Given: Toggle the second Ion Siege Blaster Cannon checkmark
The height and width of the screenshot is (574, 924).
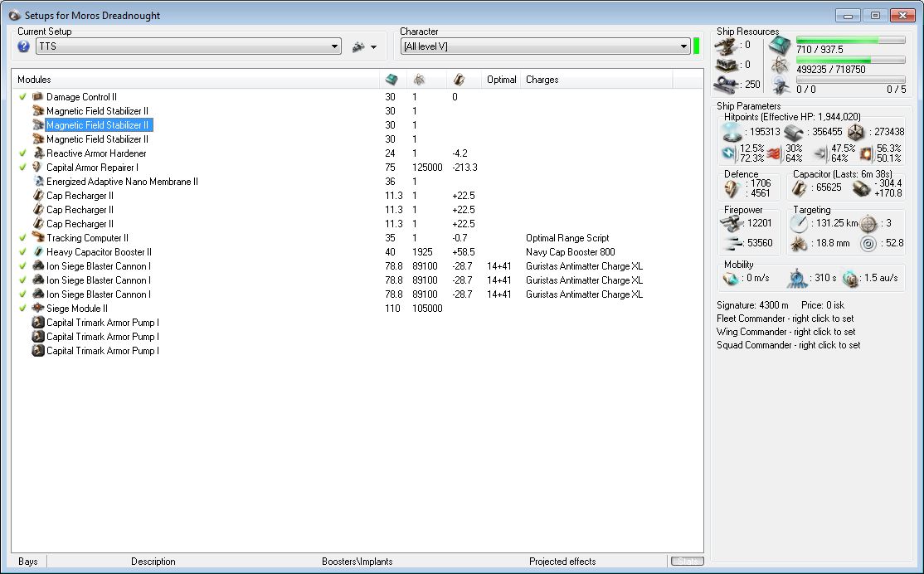Looking at the screenshot, I should coord(22,280).
